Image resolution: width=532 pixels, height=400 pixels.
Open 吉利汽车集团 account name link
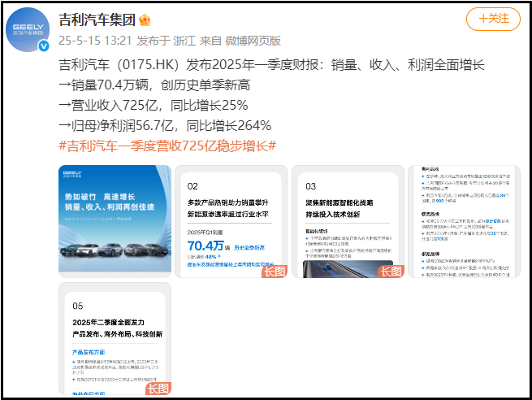[x=97, y=20]
